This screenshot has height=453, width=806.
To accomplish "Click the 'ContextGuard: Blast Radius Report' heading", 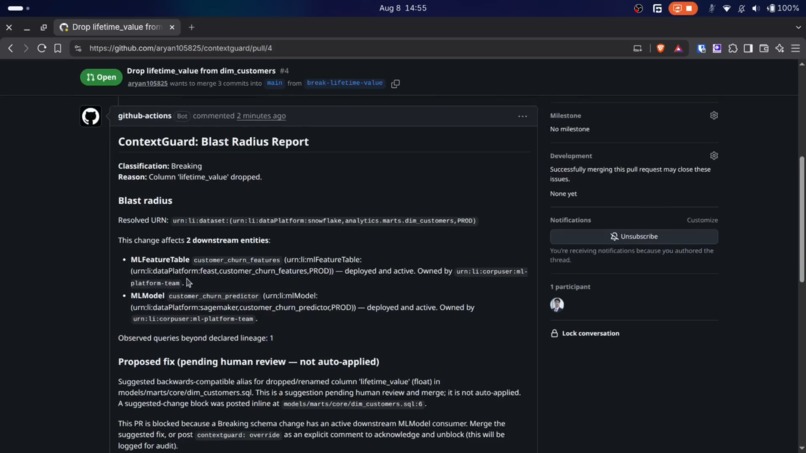I will coord(213,141).
